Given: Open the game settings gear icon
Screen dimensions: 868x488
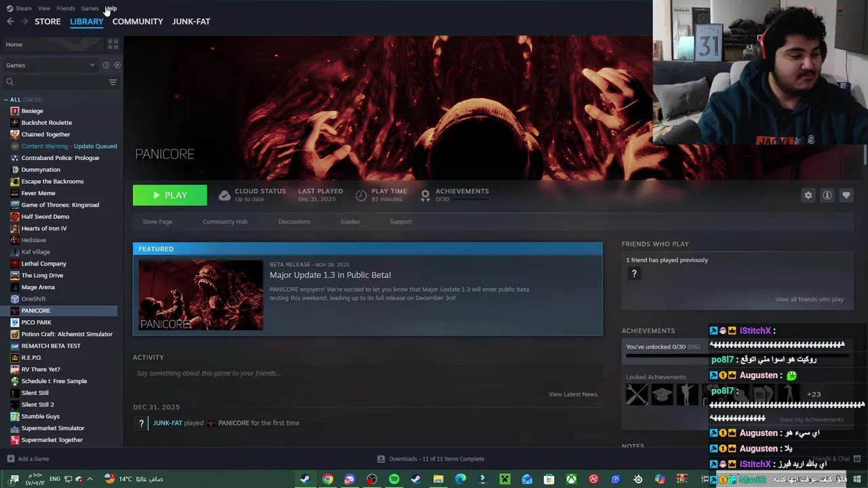Looking at the screenshot, I should click(x=808, y=195).
